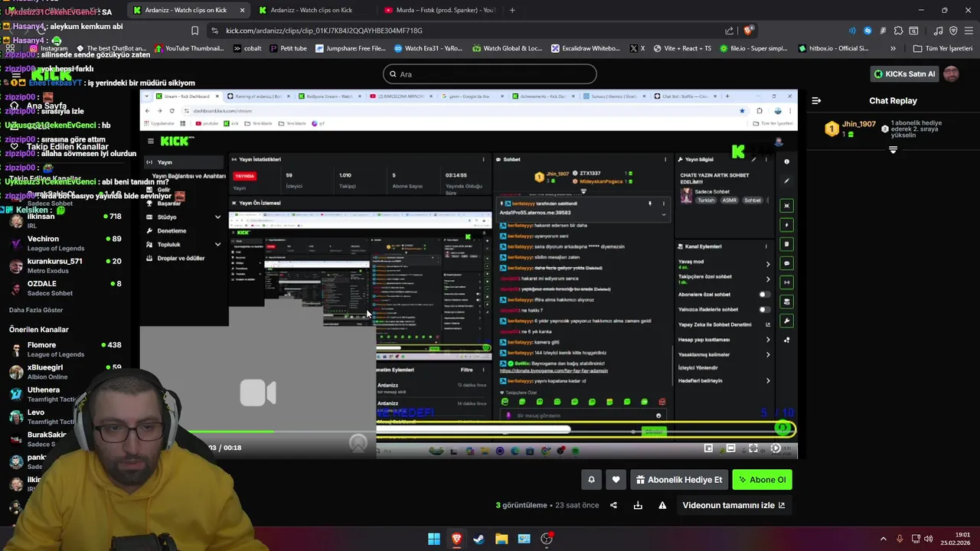Image resolution: width=980 pixels, height=551 pixels.
Task: Open Steam from the taskbar
Action: tap(479, 539)
